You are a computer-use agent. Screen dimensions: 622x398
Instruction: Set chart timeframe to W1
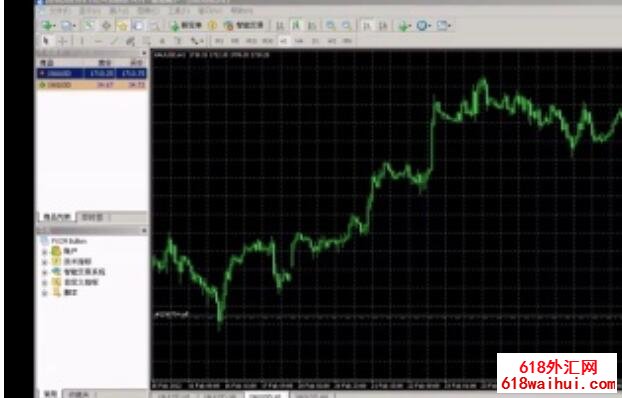click(332, 41)
